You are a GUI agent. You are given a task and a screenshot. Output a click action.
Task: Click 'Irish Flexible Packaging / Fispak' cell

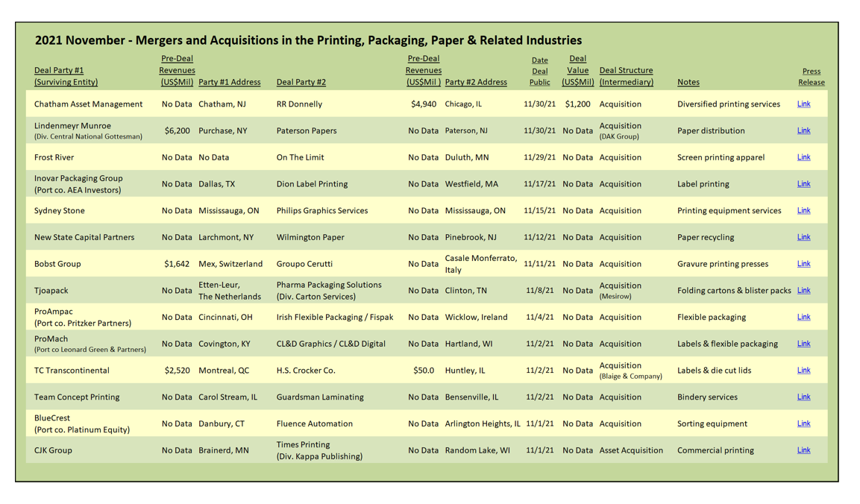pos(335,318)
